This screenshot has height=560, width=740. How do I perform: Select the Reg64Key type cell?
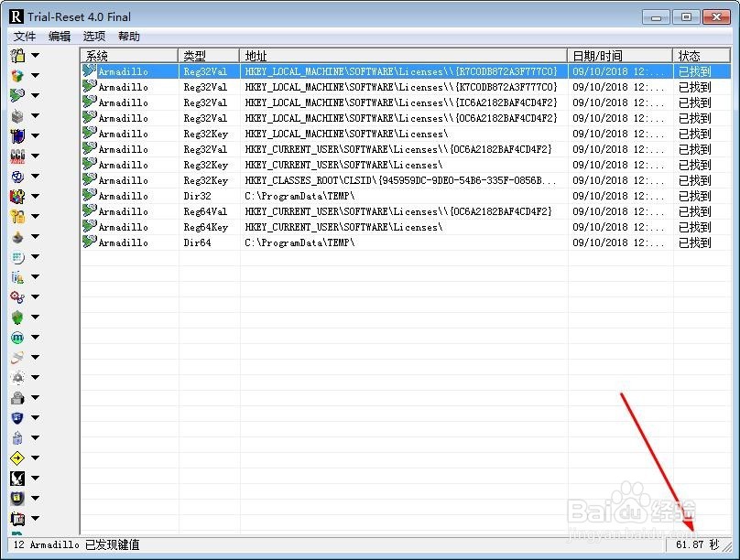[206, 227]
